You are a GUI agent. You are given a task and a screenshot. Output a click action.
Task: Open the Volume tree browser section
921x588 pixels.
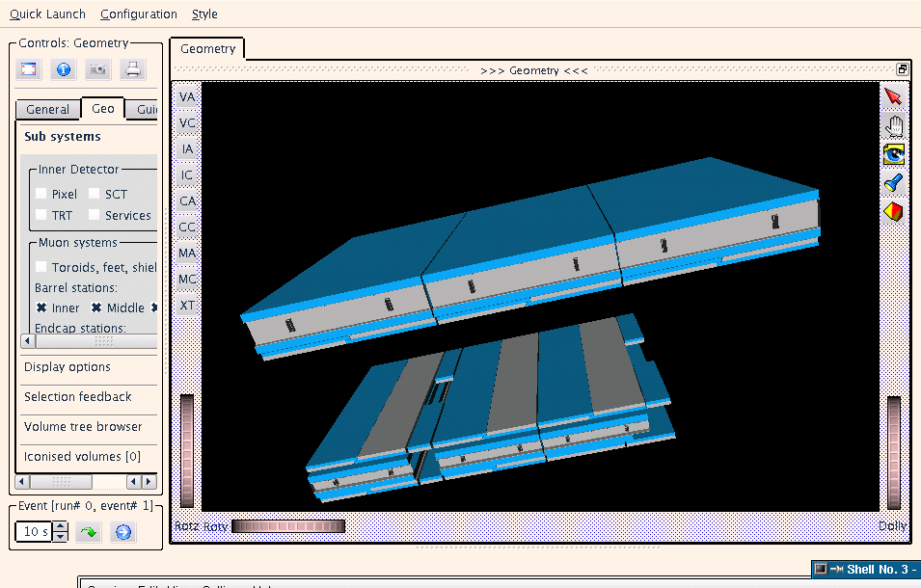pos(83,427)
